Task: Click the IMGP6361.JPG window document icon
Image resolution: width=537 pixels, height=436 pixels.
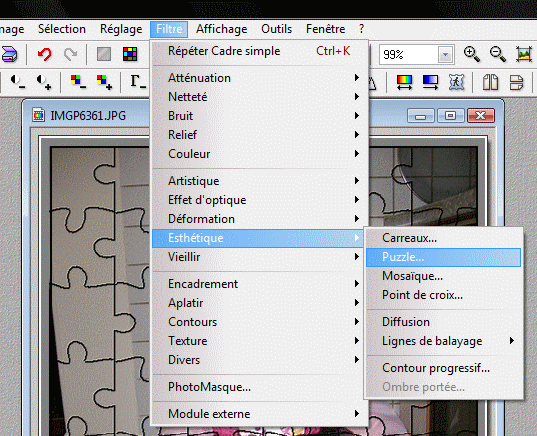Action: [x=38, y=115]
